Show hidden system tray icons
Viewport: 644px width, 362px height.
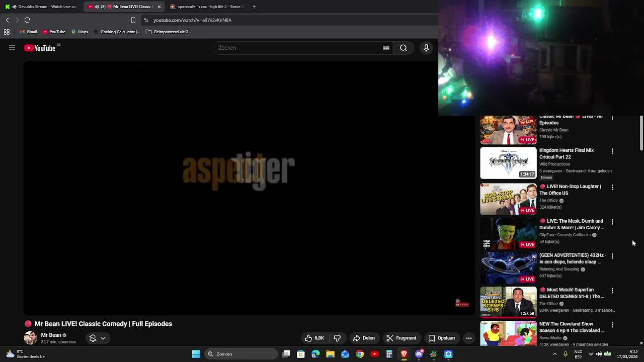click(x=554, y=354)
